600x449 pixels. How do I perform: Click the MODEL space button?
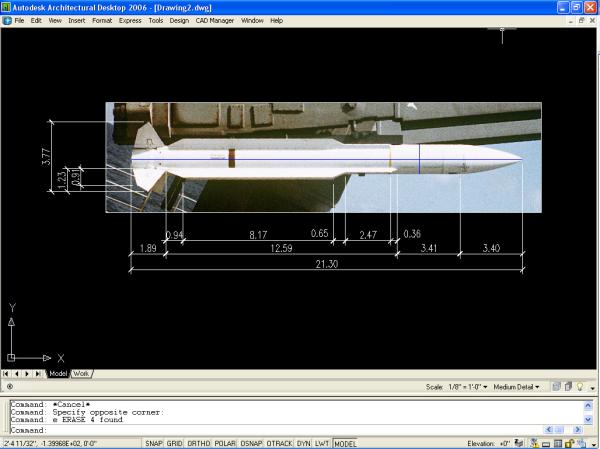coord(345,443)
